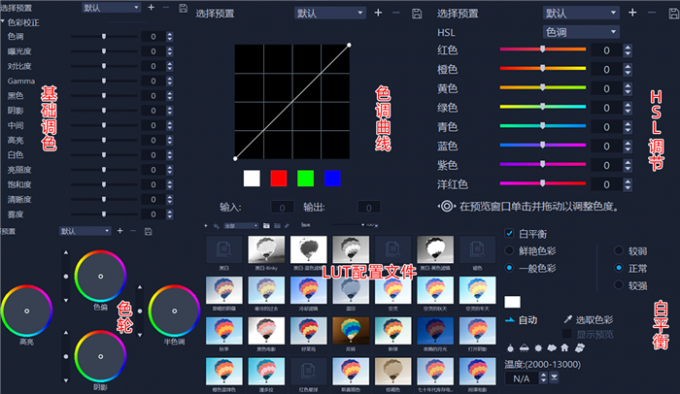Select daylight sun white balance preset
Screen dimensions: 680x394
point(538,348)
